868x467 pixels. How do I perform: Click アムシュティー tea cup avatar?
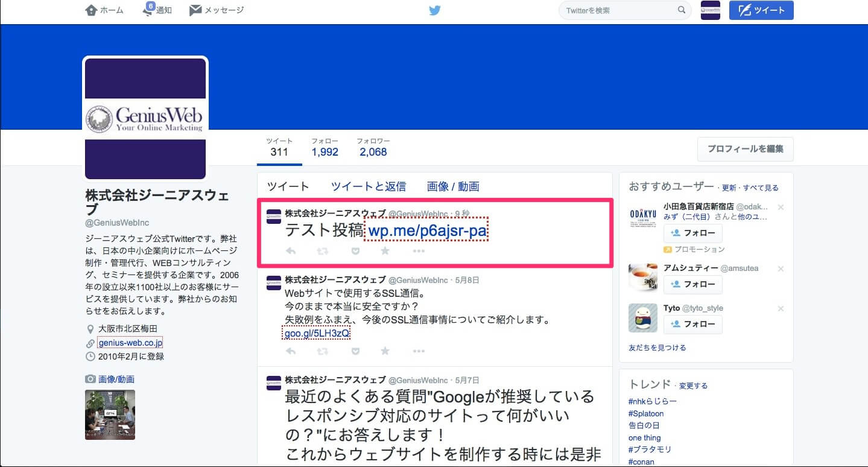643,278
